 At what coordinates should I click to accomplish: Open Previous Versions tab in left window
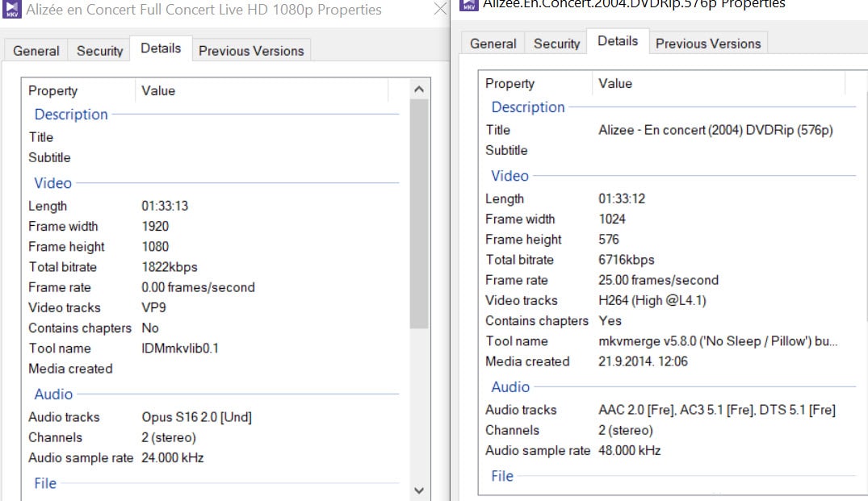251,51
